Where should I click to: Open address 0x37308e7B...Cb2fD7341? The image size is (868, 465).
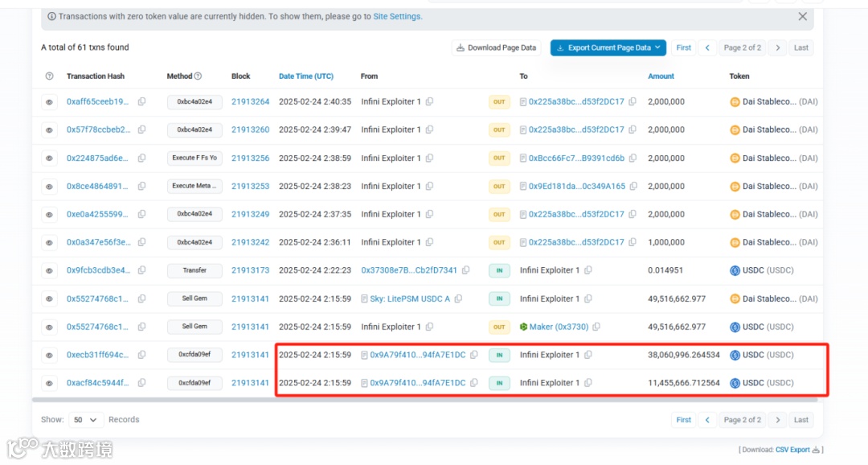point(409,270)
